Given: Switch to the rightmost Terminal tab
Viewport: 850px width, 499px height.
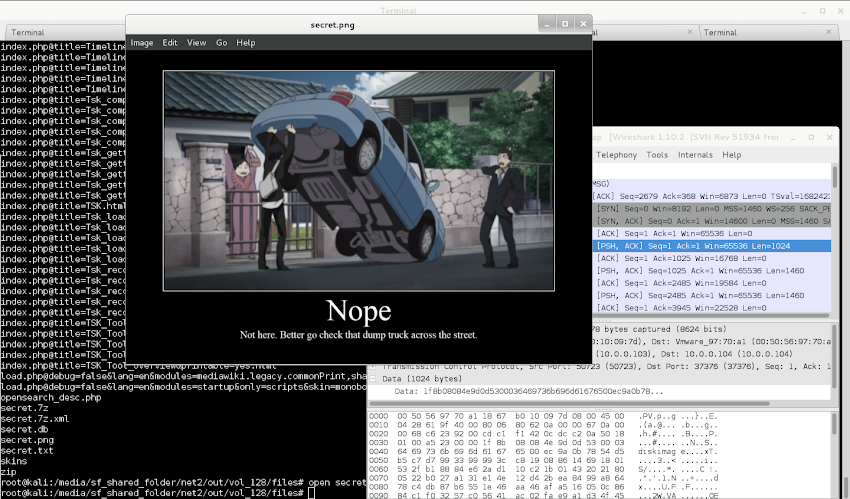Looking at the screenshot, I should coord(767,33).
